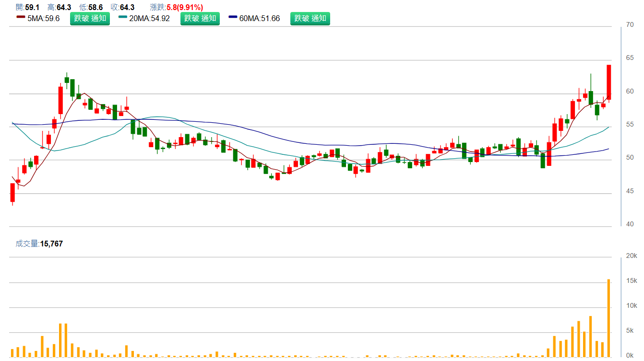The image size is (644, 361).
Task: Click the 跌破 通知 button next to 60MA
Action: pyautogui.click(x=310, y=19)
